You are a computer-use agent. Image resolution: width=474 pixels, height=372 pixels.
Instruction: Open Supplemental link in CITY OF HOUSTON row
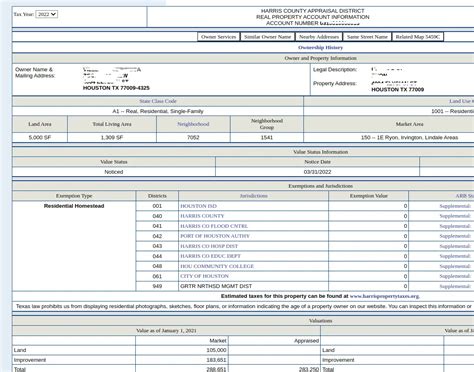pos(455,276)
